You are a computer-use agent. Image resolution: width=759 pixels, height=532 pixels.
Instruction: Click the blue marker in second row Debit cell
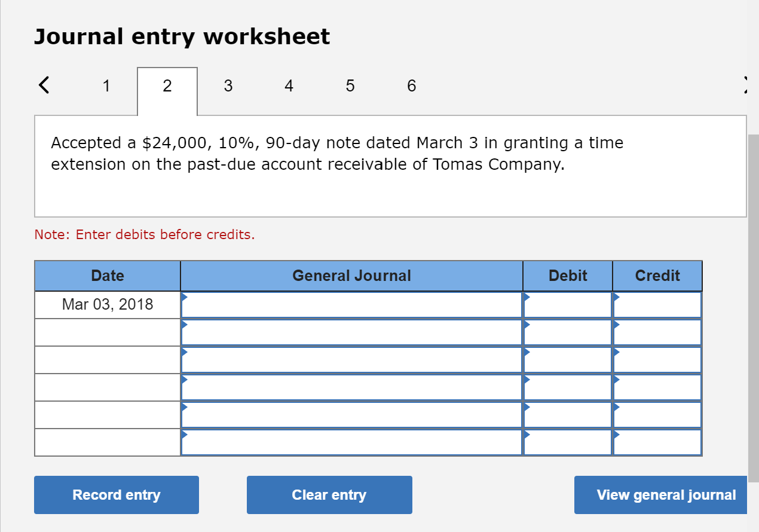527,324
